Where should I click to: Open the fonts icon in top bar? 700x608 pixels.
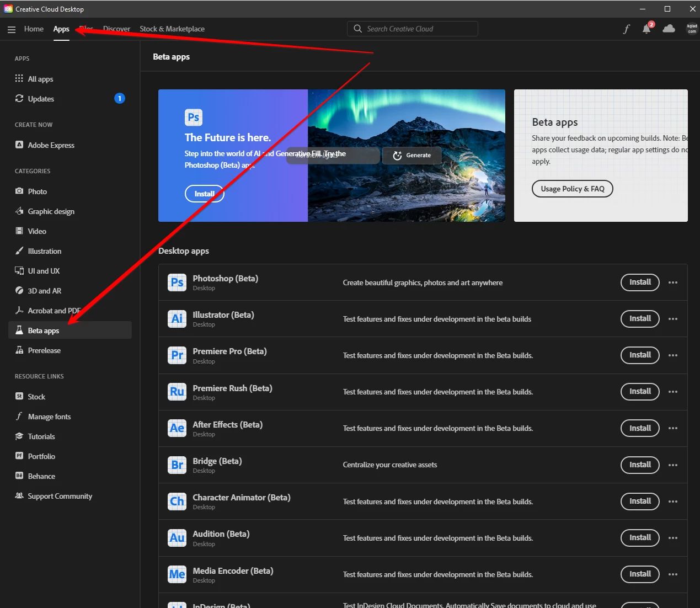627,29
